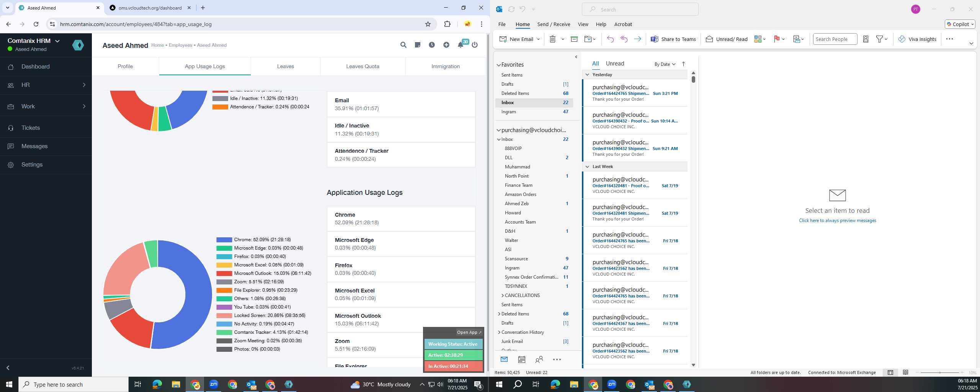Open Chrome extensions puzzle icon

tap(447, 24)
